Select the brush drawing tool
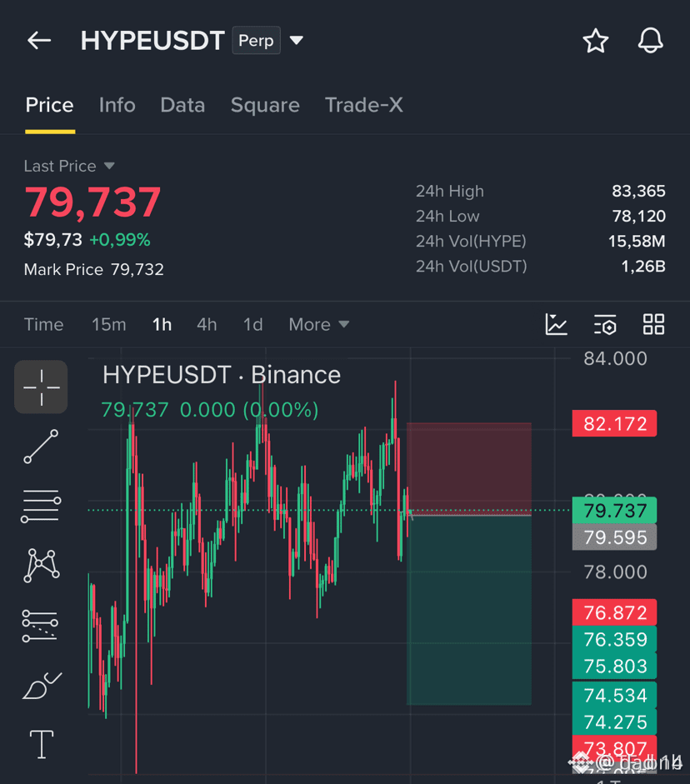The image size is (690, 784). click(42, 686)
